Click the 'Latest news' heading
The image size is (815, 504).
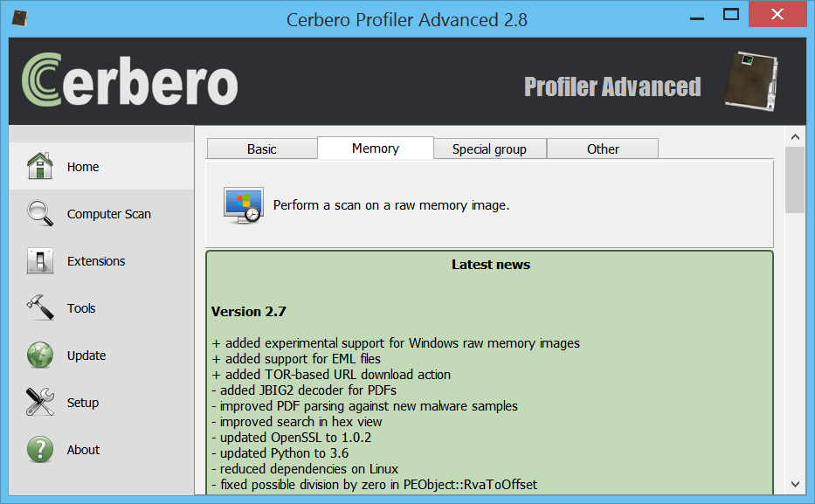pos(491,265)
